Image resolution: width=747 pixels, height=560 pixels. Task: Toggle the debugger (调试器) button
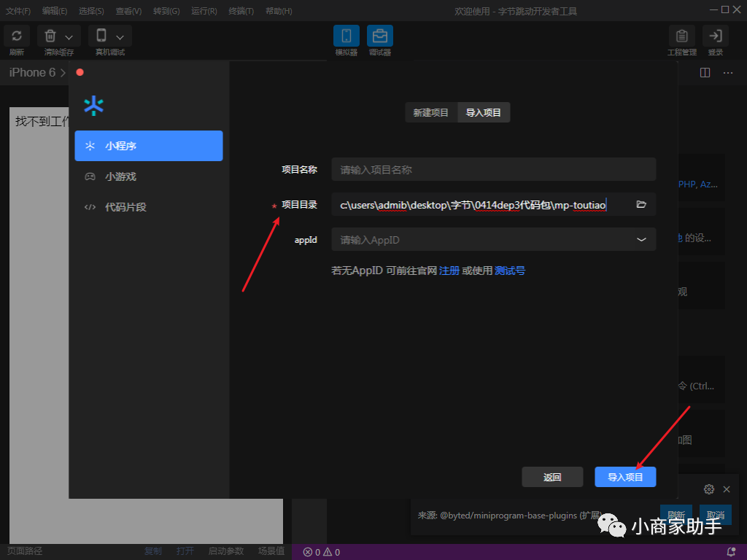[x=379, y=36]
